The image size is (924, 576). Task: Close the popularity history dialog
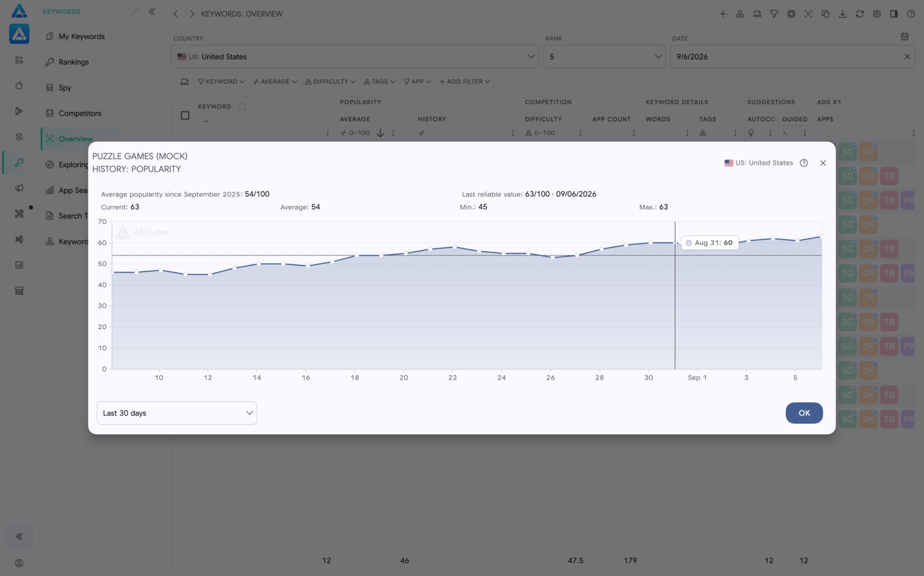click(823, 163)
